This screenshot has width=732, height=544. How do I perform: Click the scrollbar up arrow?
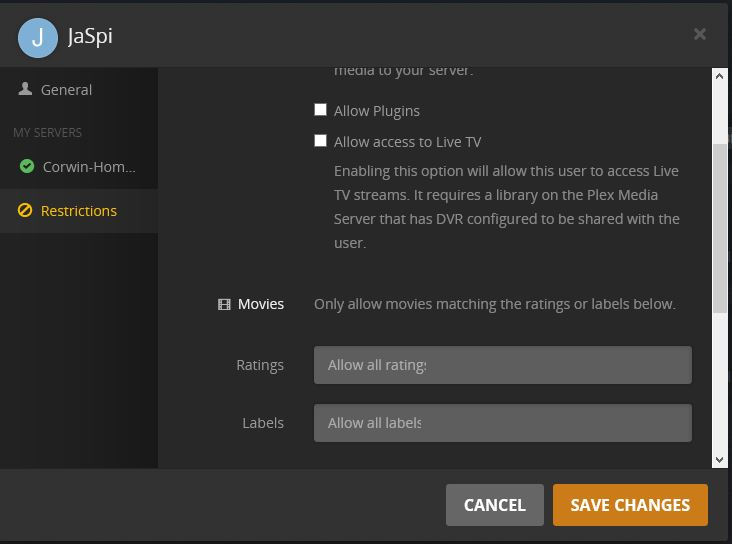720,77
